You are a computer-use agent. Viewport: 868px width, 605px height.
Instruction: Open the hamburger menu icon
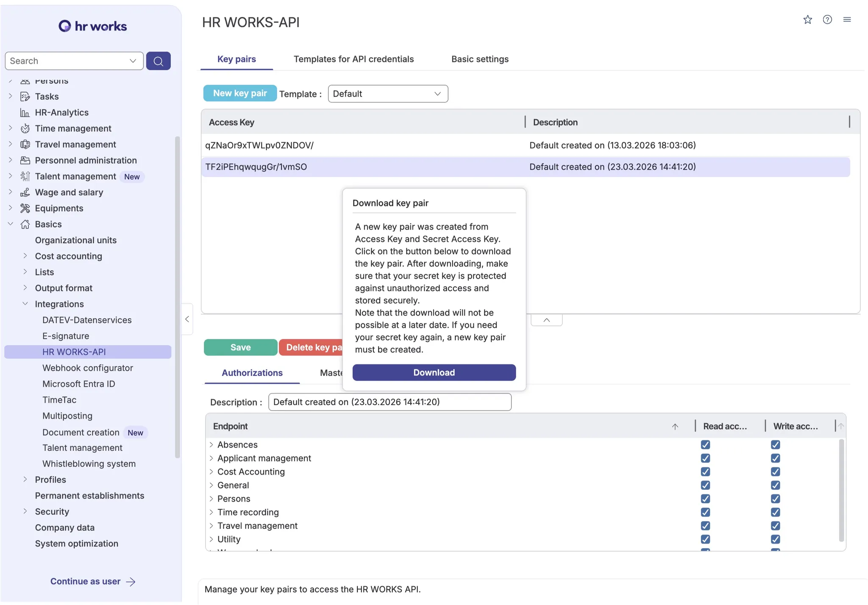click(x=847, y=19)
